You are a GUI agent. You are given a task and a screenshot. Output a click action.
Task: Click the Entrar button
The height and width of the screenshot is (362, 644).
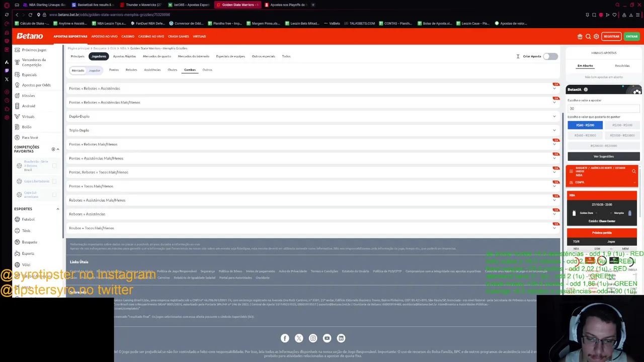coord(631,36)
